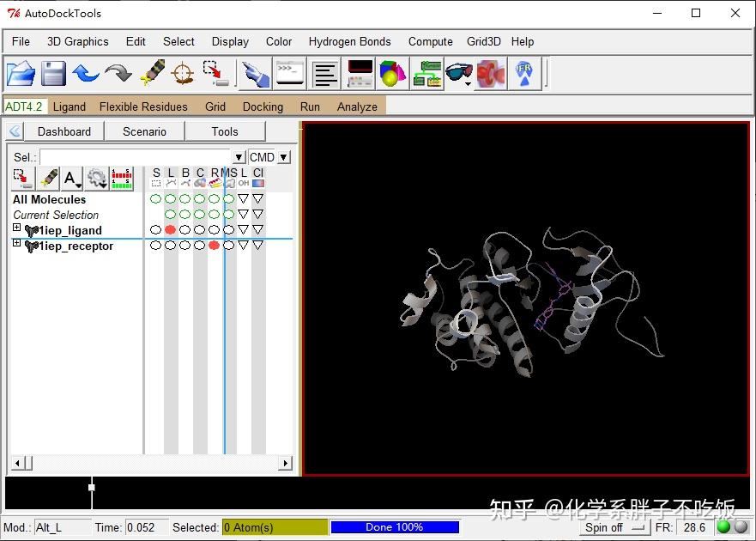Expand the 1iep_receptor tree node
Viewport: 756px width, 541px height.
(x=16, y=244)
